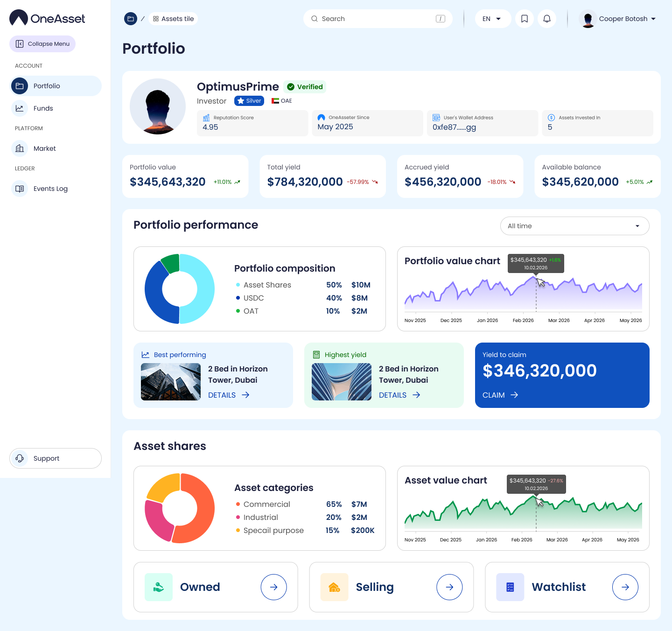Viewport: 672px width, 631px height.
Task: Click the Support button
Action: [x=56, y=458]
